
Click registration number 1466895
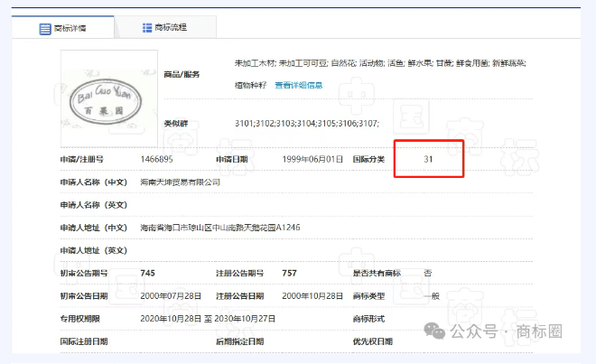pyautogui.click(x=156, y=159)
